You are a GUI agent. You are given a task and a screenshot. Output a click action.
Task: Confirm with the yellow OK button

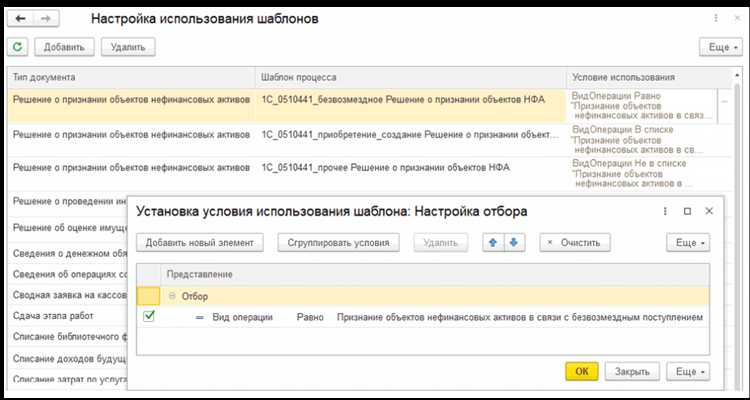[582, 371]
